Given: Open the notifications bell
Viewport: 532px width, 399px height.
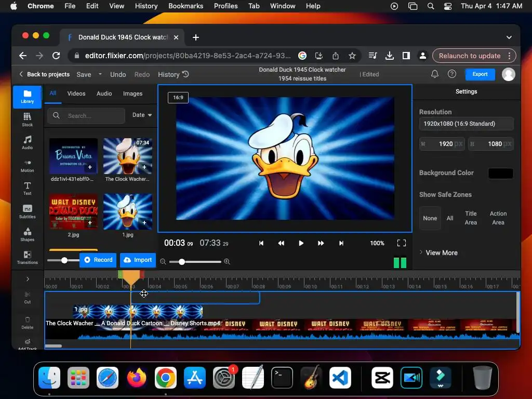Looking at the screenshot, I should pos(435,74).
